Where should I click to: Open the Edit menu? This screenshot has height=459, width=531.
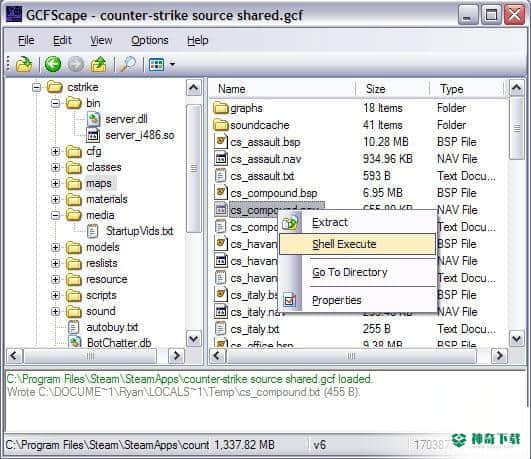point(62,40)
